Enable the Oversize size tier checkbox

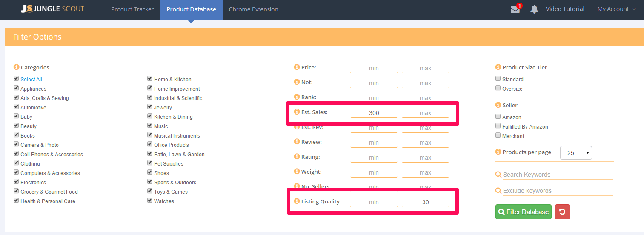pyautogui.click(x=498, y=88)
